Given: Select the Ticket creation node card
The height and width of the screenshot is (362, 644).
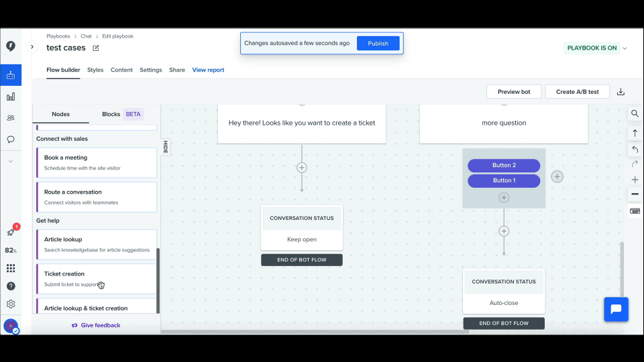Looking at the screenshot, I should point(96,278).
